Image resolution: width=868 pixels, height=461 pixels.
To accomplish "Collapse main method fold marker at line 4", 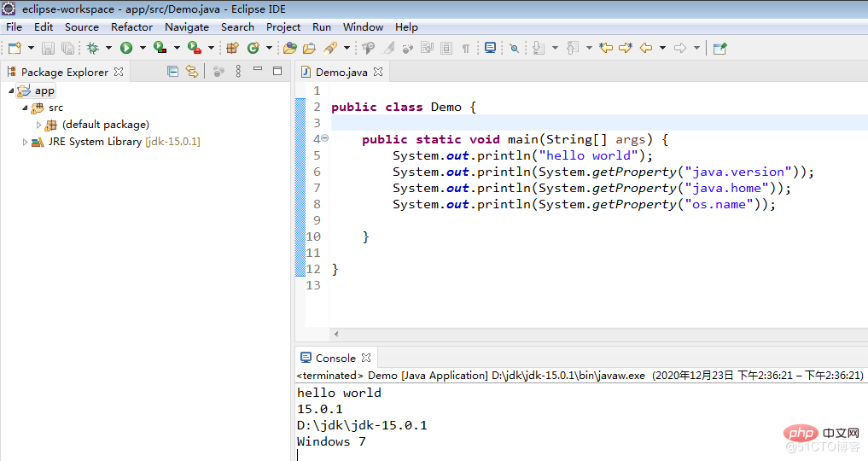I will [325, 138].
